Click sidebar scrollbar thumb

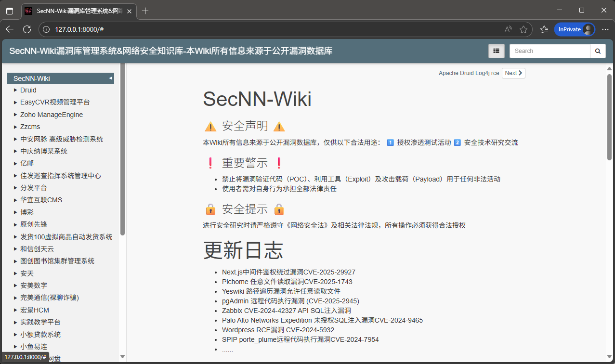point(122,150)
